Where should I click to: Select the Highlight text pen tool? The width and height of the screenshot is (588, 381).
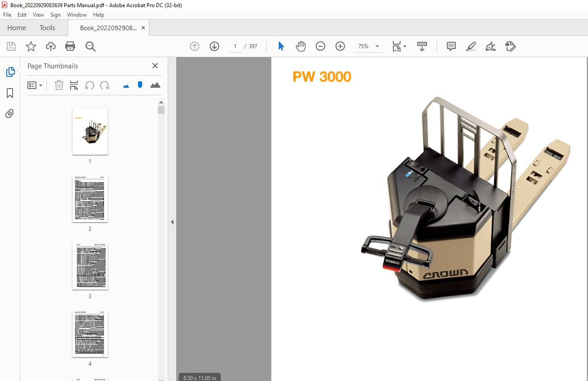pyautogui.click(x=471, y=46)
